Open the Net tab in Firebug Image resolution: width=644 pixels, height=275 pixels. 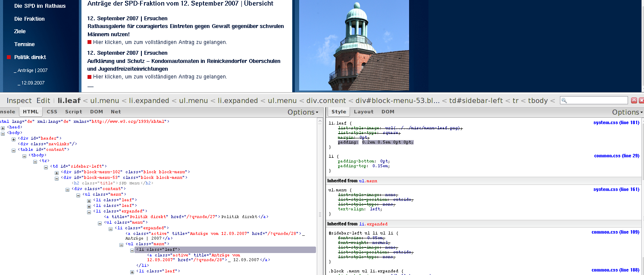point(116,112)
